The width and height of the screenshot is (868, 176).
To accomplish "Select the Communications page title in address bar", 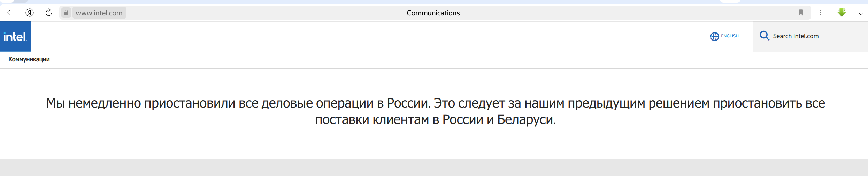I will (x=433, y=13).
